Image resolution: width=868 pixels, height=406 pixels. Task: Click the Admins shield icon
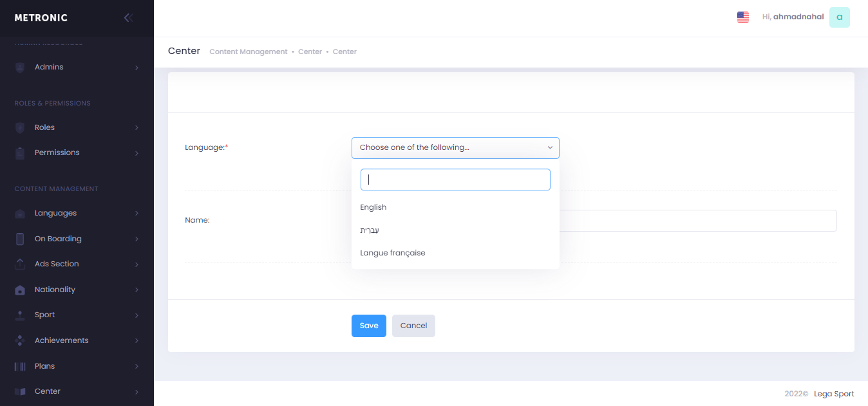(x=20, y=68)
